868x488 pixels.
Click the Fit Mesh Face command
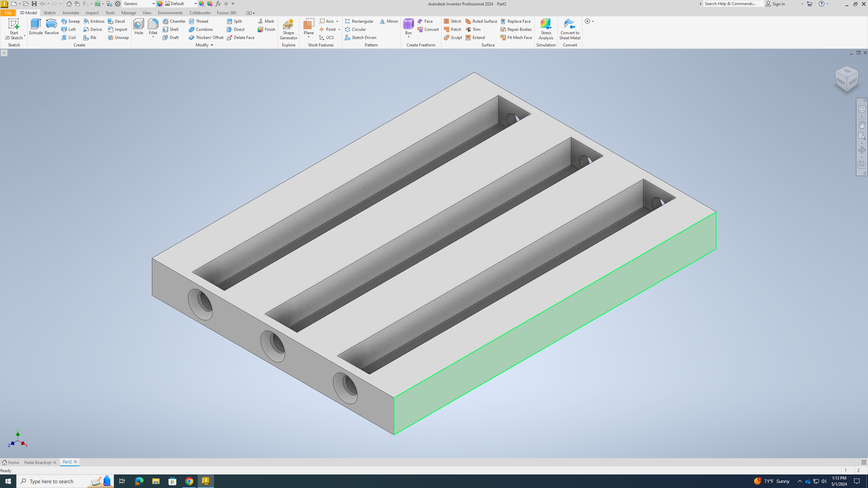tap(516, 37)
